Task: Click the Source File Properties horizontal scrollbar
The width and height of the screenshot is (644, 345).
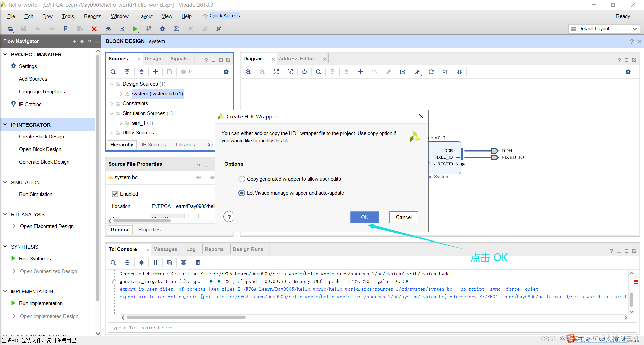Action: [x=142, y=221]
